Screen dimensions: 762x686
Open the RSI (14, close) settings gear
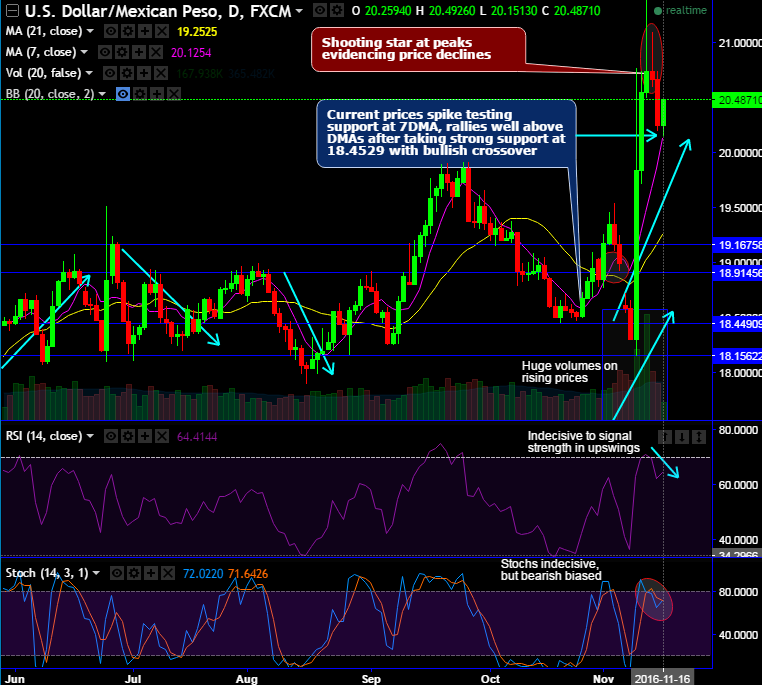pyautogui.click(x=126, y=436)
